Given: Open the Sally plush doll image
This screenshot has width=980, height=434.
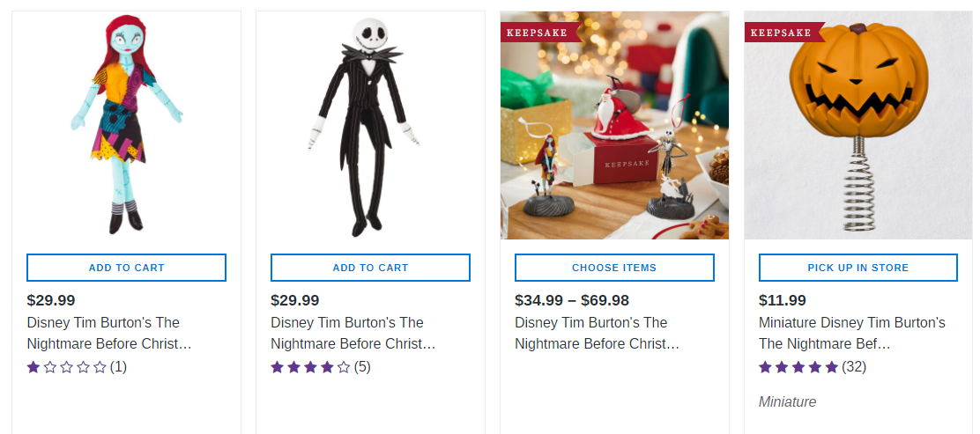Looking at the screenshot, I should point(126,125).
